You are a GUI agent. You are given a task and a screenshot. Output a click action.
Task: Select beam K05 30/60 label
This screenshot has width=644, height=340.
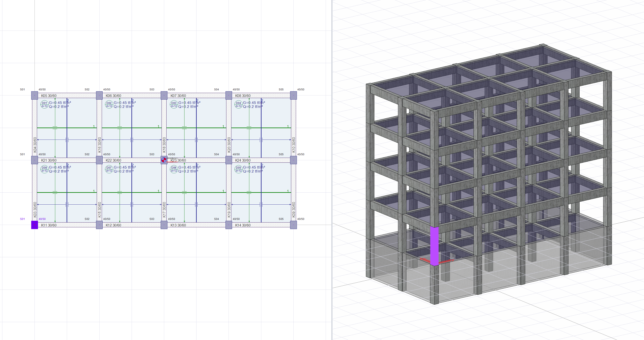(49, 96)
